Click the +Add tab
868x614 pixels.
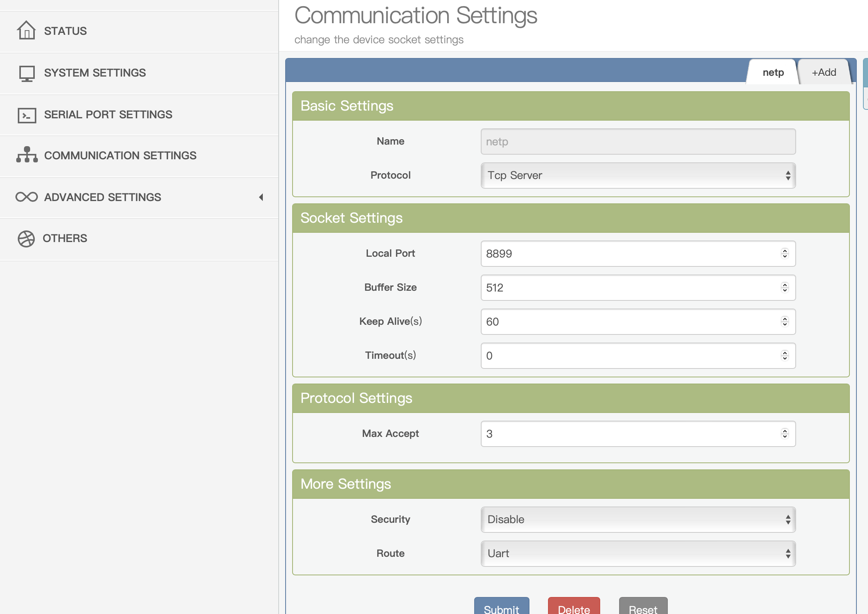(824, 73)
